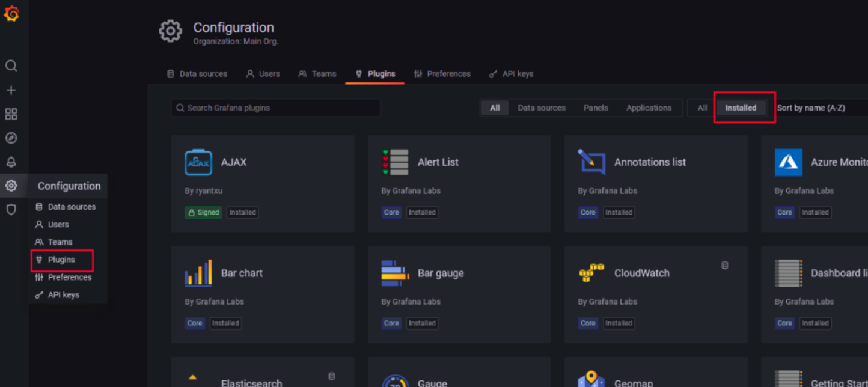Choose Plugins in Configuration side menu
This screenshot has height=387, width=868.
pyautogui.click(x=62, y=260)
